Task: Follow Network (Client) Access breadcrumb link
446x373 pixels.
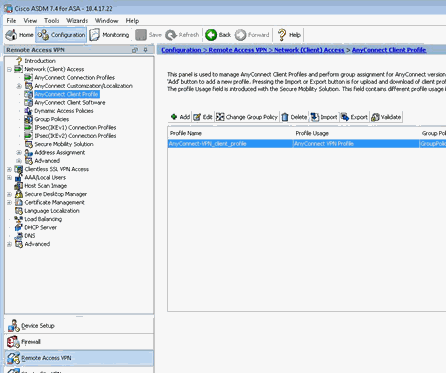Action: click(x=309, y=50)
